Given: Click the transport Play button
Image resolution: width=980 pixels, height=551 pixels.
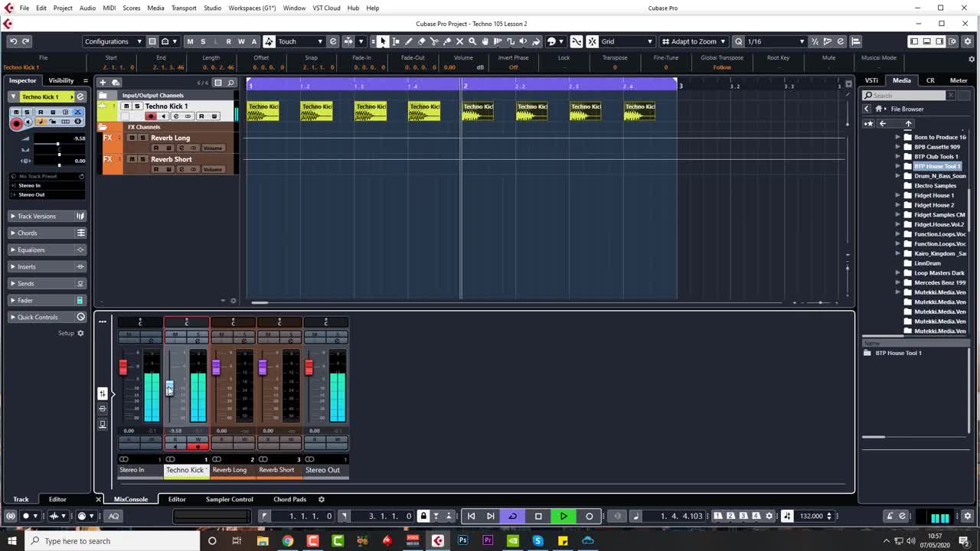Looking at the screenshot, I should point(563,516).
